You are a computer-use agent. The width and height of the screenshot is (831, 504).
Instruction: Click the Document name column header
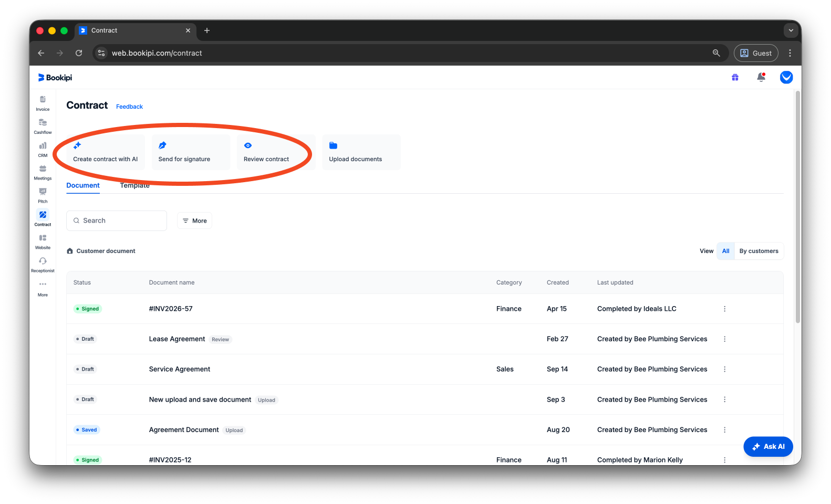click(172, 282)
